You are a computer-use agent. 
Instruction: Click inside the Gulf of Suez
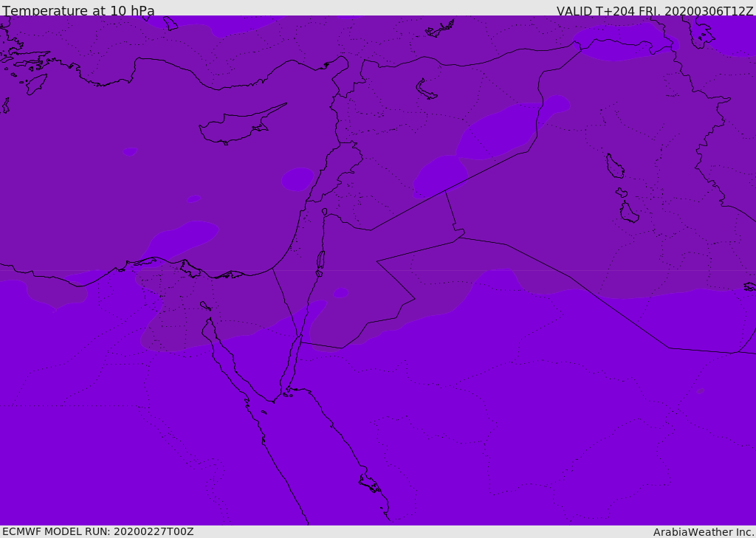pos(223,353)
